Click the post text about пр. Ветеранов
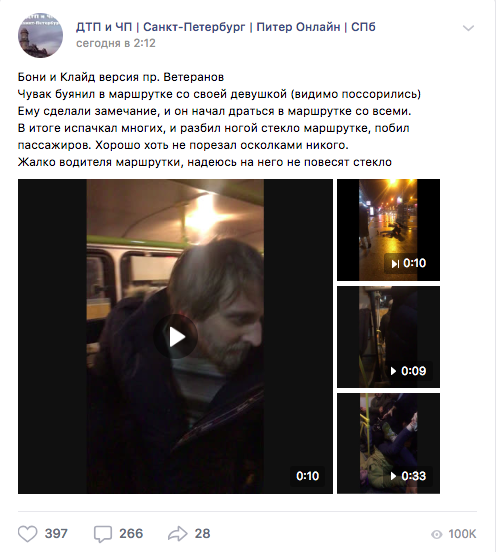 pyautogui.click(x=121, y=77)
